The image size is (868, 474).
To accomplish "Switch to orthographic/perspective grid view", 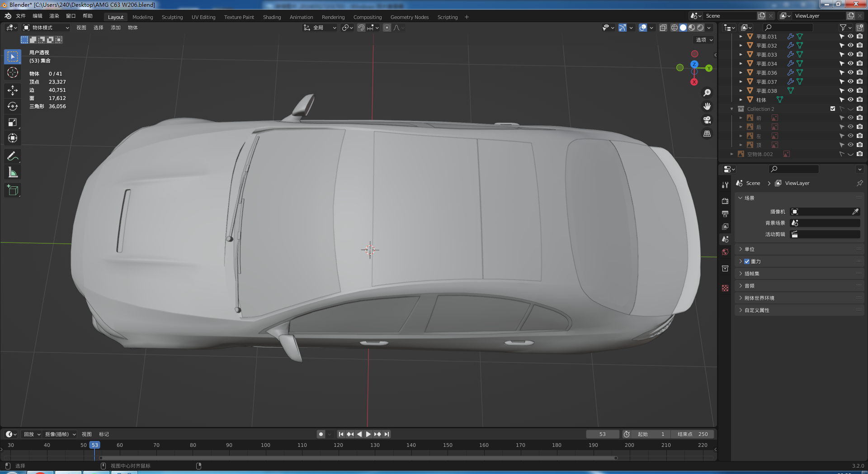I will pos(707,134).
